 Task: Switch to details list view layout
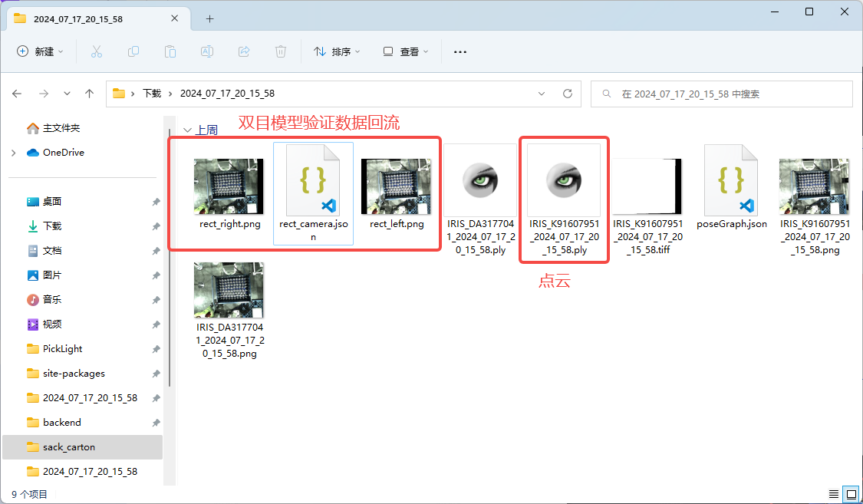click(x=834, y=493)
